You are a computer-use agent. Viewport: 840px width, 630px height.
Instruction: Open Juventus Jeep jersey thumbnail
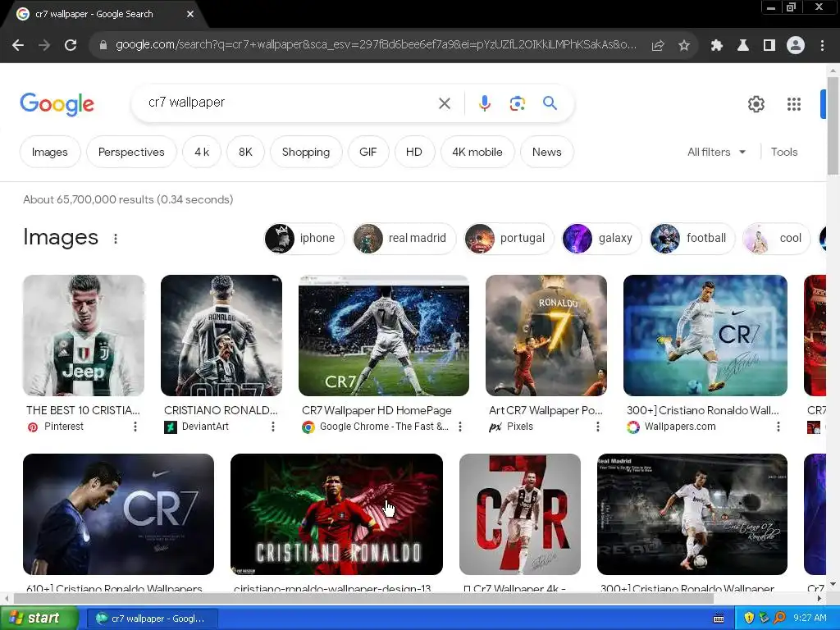[84, 336]
